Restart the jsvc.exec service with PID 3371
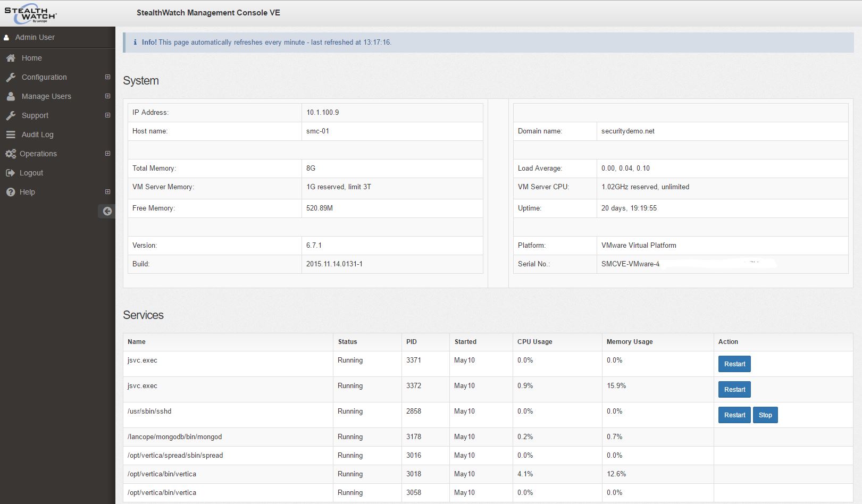 pos(734,364)
